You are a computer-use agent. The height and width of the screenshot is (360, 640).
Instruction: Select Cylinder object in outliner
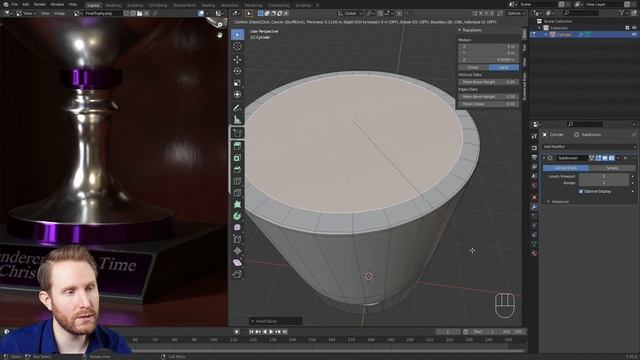pyautogui.click(x=564, y=35)
